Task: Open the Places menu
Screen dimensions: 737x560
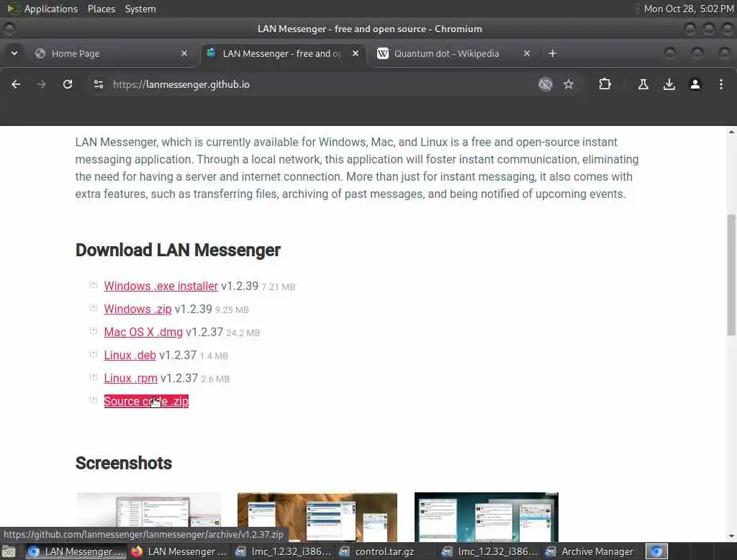Action: coord(101,9)
